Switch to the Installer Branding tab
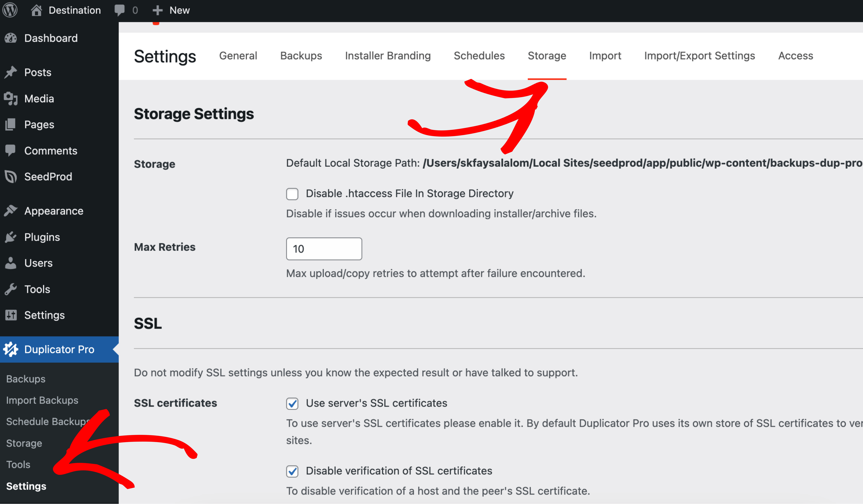The width and height of the screenshot is (863, 504). 388,56
